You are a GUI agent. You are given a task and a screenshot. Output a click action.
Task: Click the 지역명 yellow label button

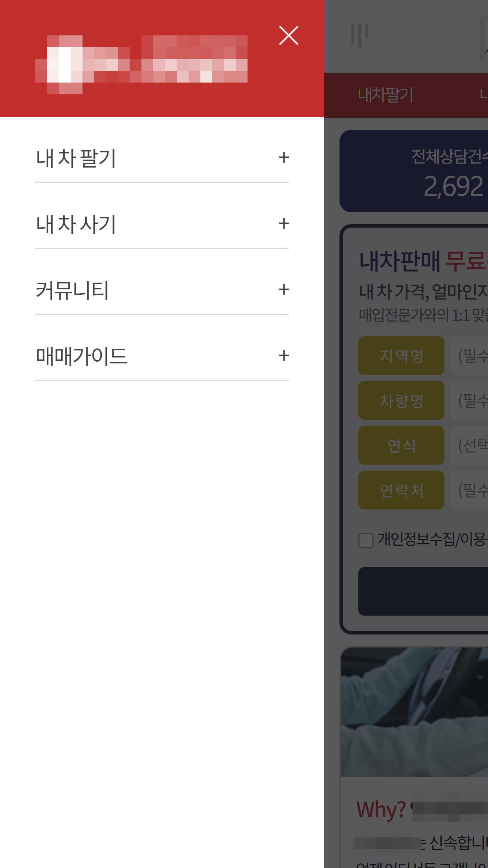pyautogui.click(x=401, y=355)
